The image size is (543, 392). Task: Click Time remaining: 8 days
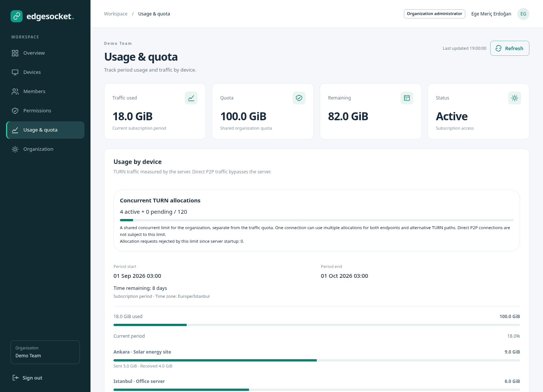(x=140, y=288)
